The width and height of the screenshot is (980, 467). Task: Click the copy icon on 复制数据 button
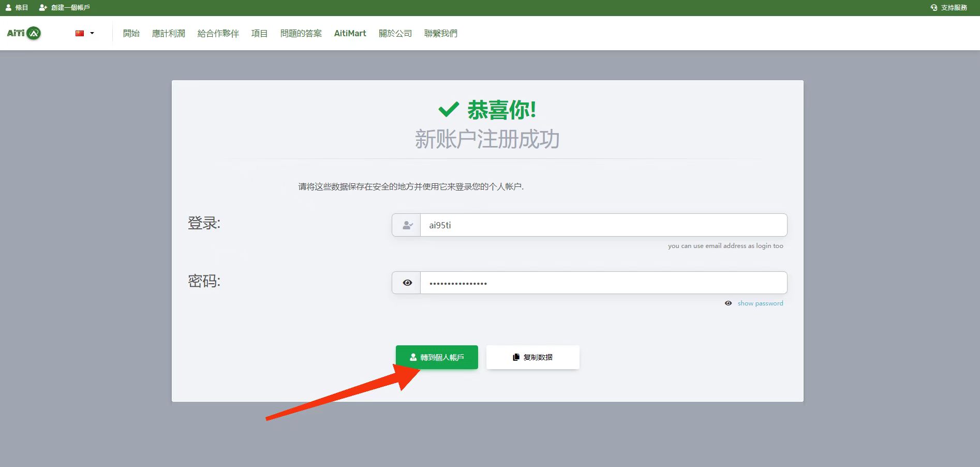(515, 357)
